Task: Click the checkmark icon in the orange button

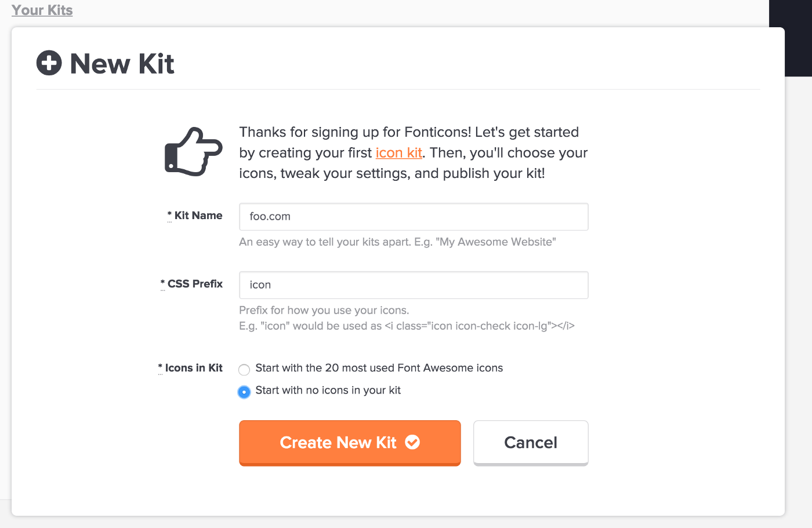Action: 412,442
